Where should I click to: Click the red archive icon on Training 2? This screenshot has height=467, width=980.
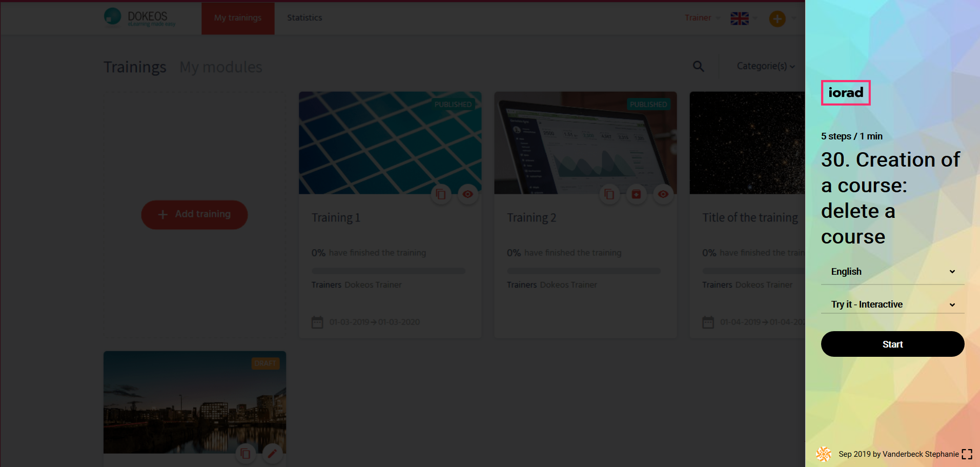[x=636, y=194]
